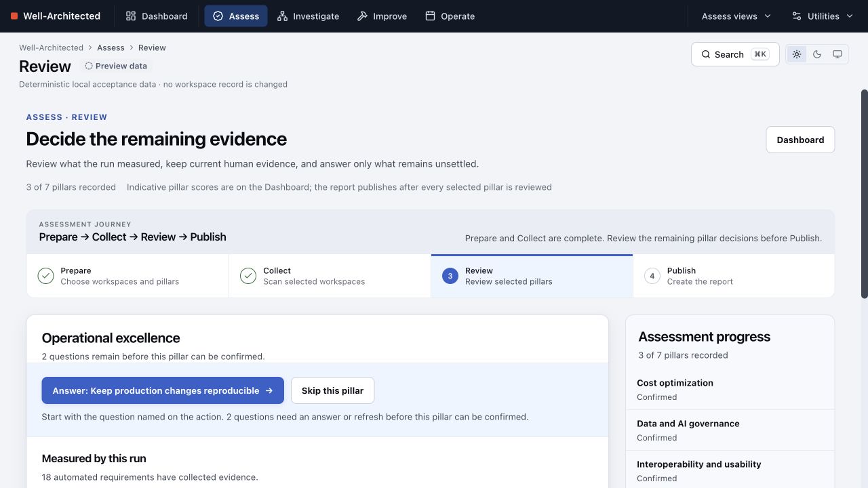Click the Dashboard grid icon in navbar
868x488 pixels.
click(131, 16)
